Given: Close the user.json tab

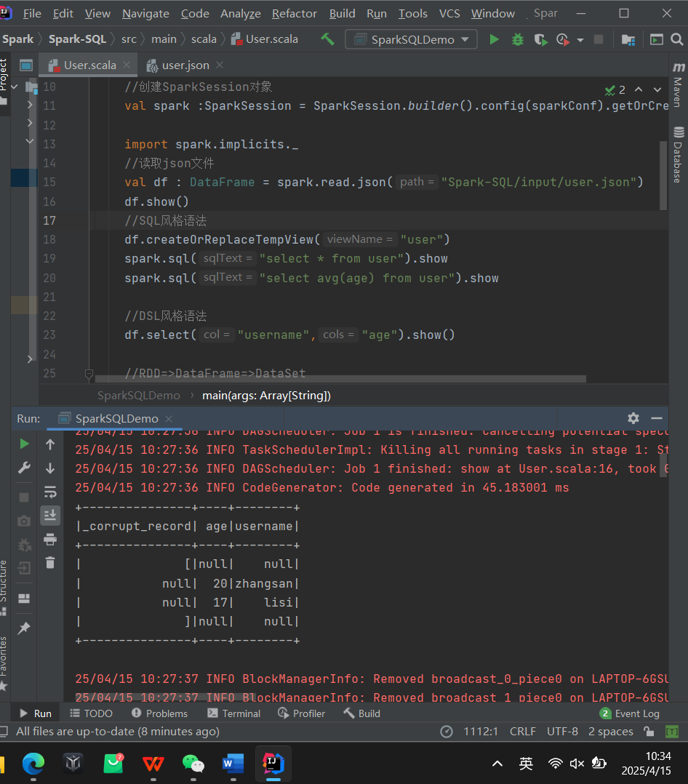Looking at the screenshot, I should pos(220,65).
